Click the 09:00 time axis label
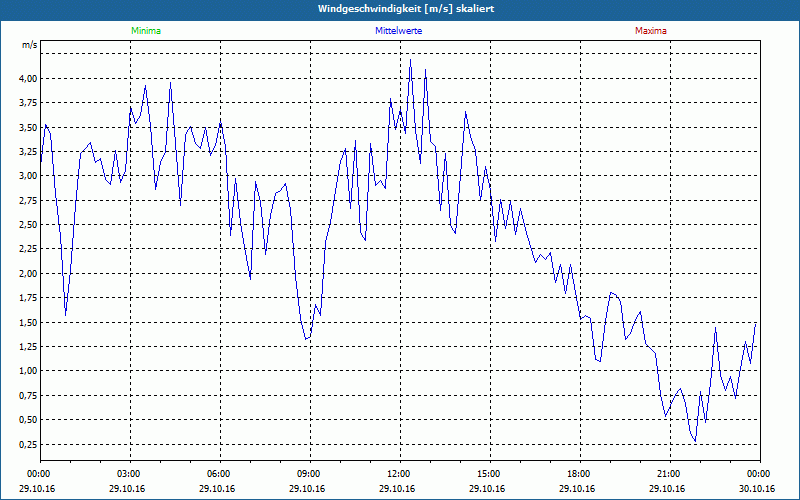The width and height of the screenshot is (800, 500). (310, 474)
